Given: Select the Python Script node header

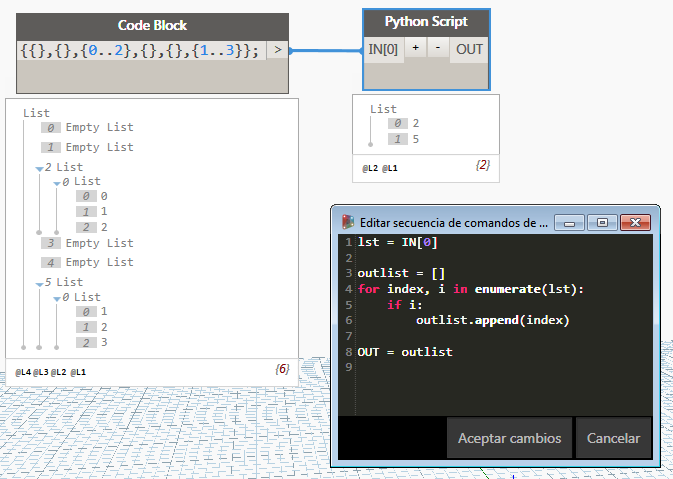Looking at the screenshot, I should click(x=426, y=22).
